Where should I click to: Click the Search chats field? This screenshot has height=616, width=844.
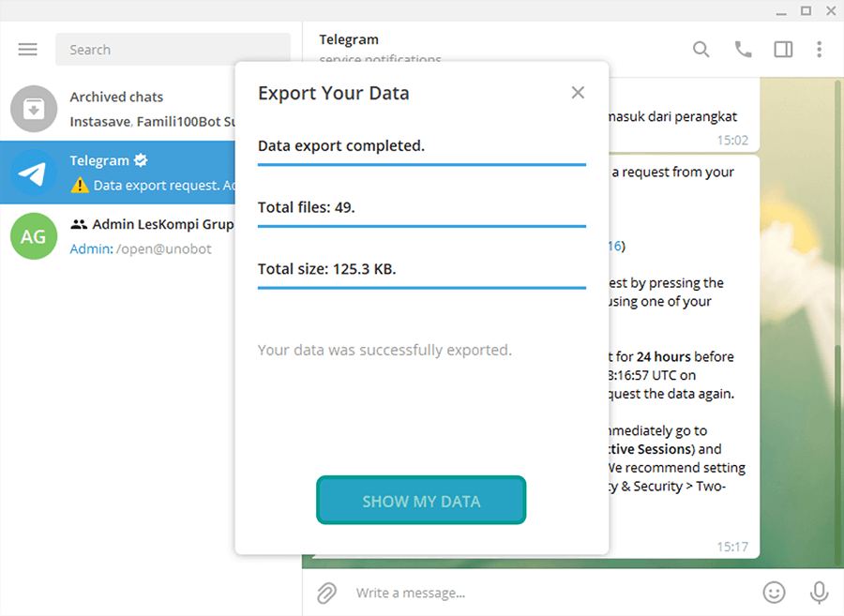coord(173,50)
